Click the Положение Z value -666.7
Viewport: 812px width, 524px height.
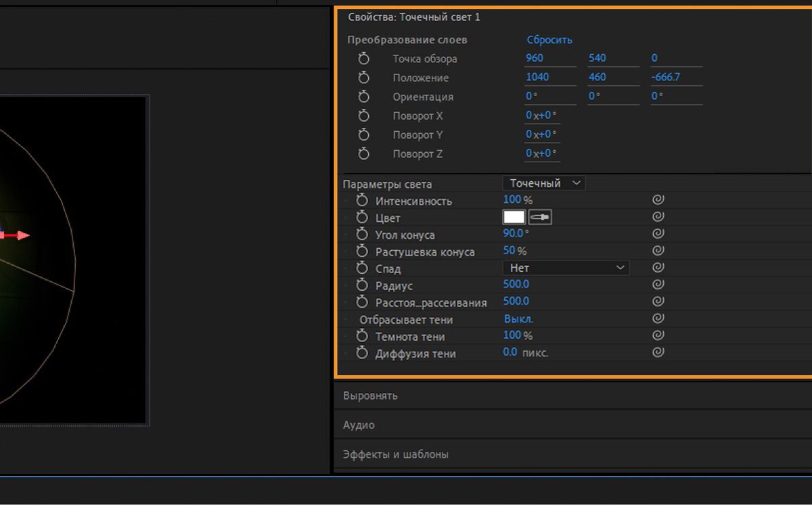[665, 77]
